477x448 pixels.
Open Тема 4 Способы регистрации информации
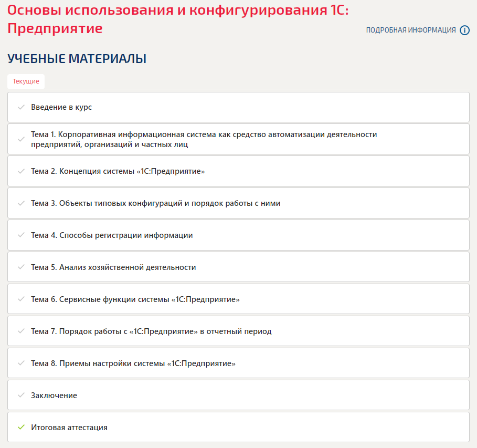pos(238,235)
